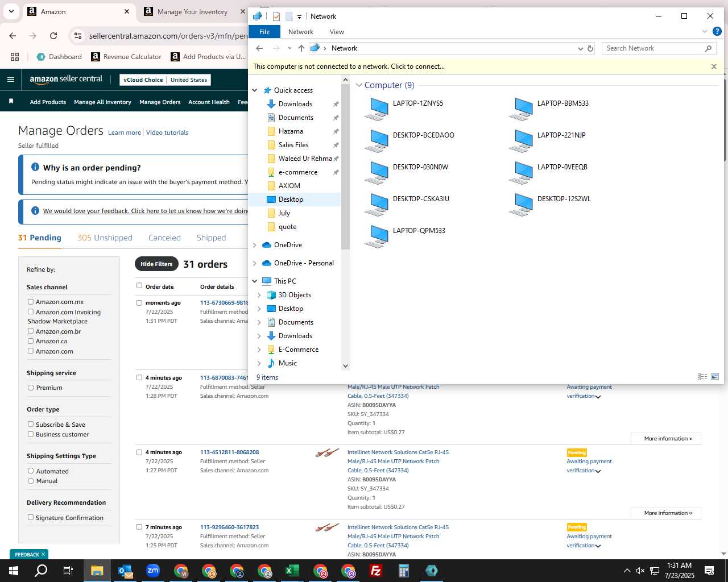
Task: Expand OneDrive - Personal tree node
Action: (x=255, y=263)
